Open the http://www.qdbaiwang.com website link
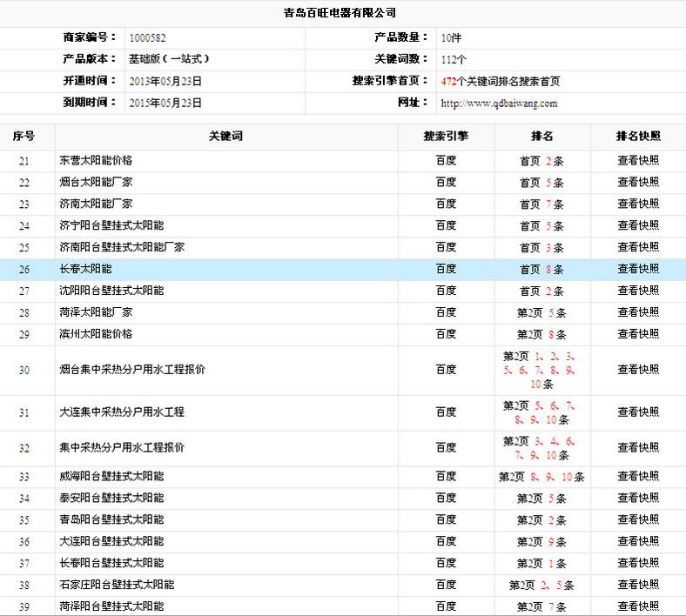 [499, 104]
